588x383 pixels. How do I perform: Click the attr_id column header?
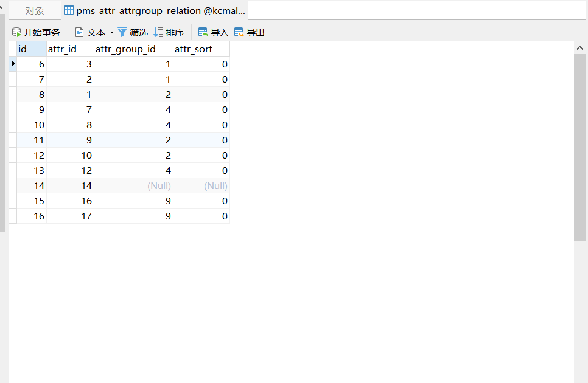[x=70, y=49]
